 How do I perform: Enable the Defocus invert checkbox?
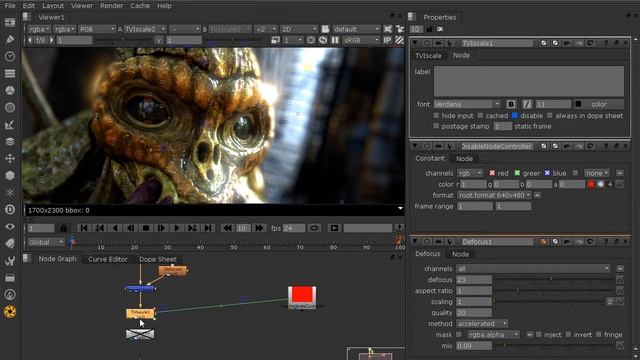tap(568, 334)
